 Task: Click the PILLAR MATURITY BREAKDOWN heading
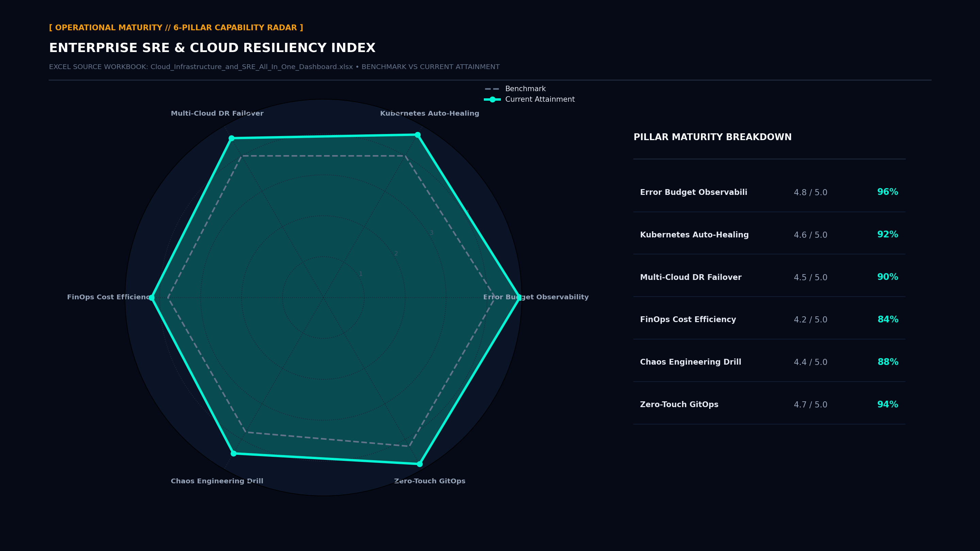pyautogui.click(x=713, y=137)
